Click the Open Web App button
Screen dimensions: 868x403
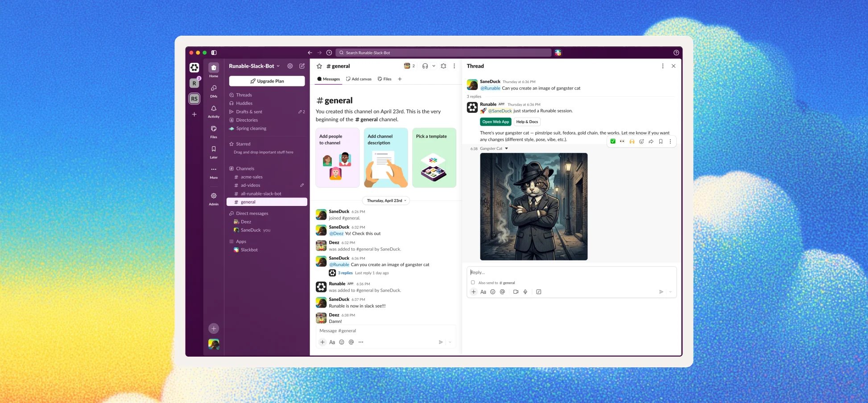[496, 122]
